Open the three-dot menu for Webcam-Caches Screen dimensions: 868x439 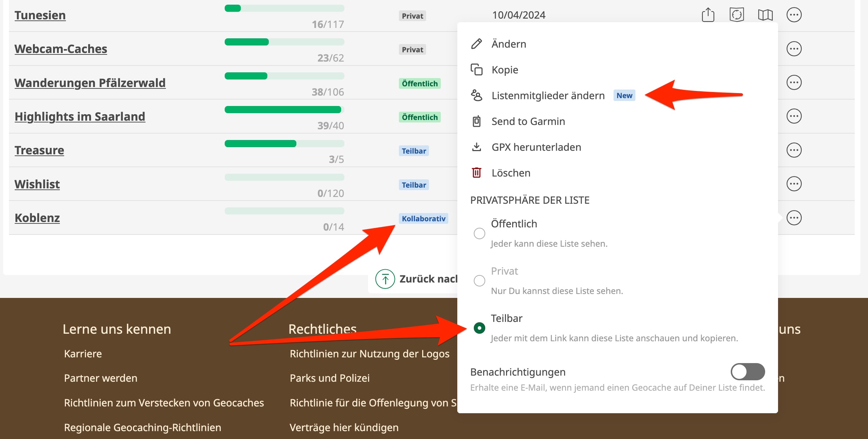794,49
